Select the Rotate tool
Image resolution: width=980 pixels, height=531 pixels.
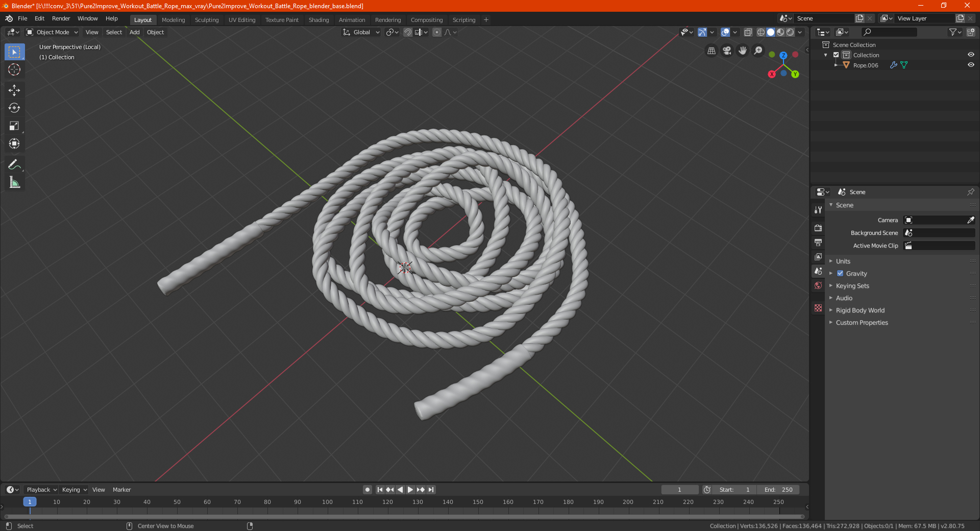click(14, 108)
